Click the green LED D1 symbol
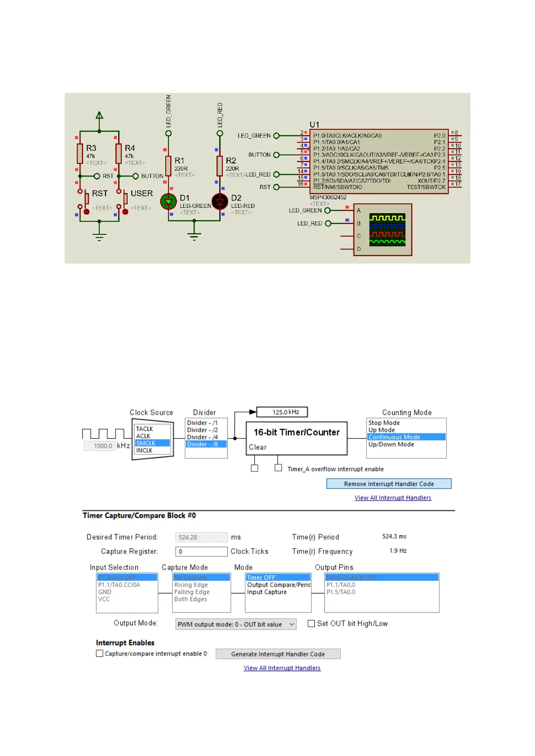The width and height of the screenshot is (535, 756). [x=168, y=202]
